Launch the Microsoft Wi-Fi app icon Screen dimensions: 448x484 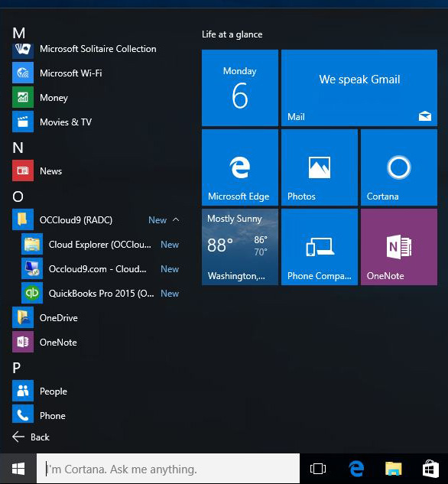(x=23, y=73)
